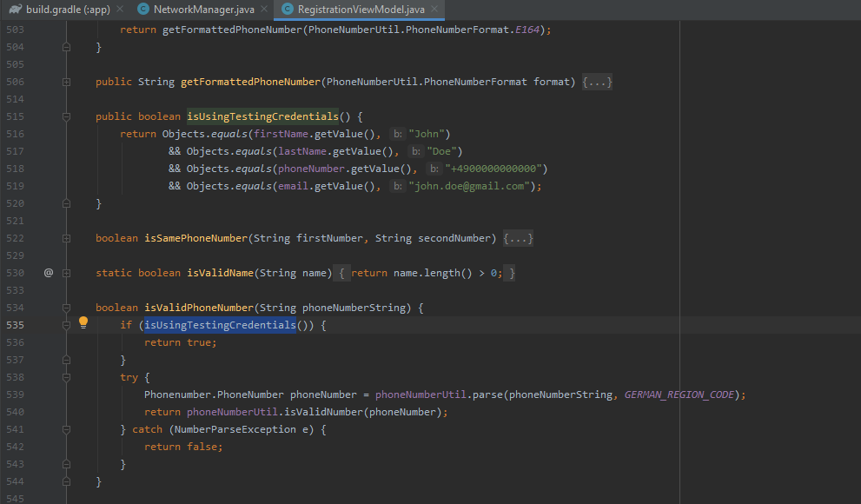Click the b: parameter hint on line 516
861x504 pixels.
(x=398, y=134)
